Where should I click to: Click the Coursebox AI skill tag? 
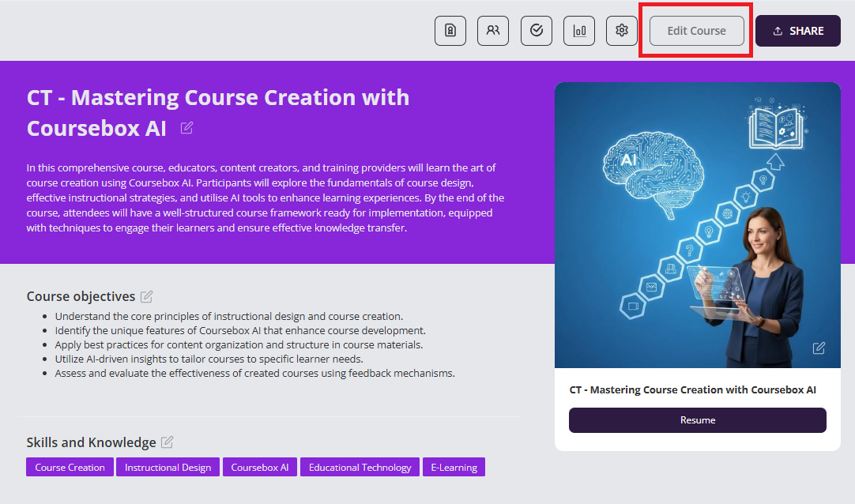click(x=259, y=468)
